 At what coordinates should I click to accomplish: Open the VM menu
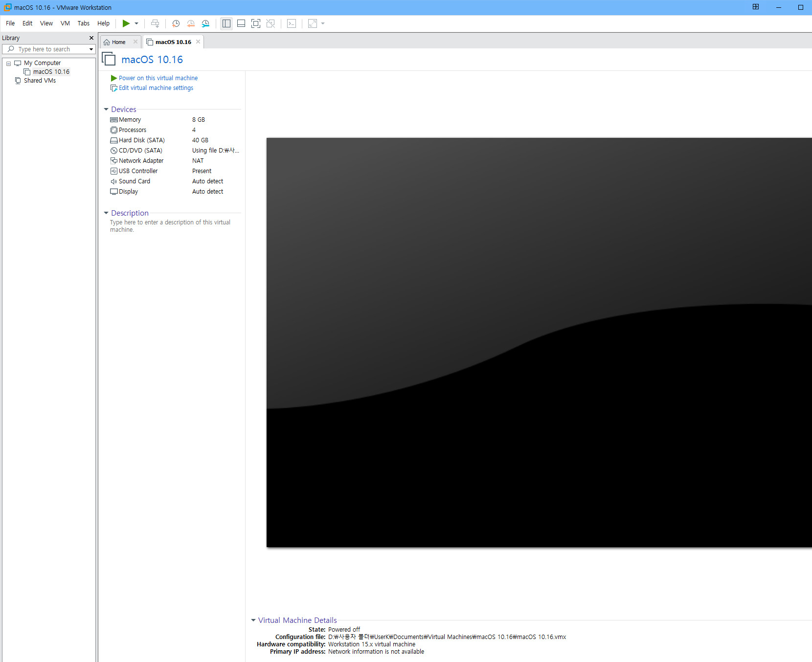65,23
